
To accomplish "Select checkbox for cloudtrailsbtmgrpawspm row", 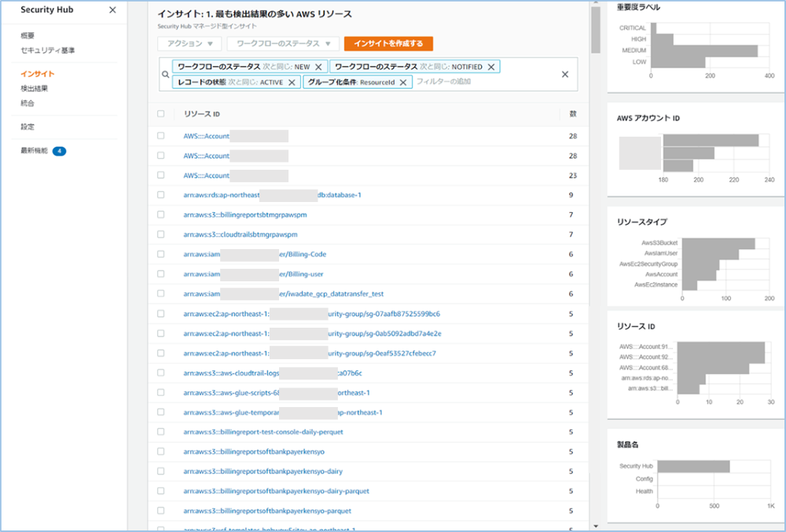I will 161,234.
